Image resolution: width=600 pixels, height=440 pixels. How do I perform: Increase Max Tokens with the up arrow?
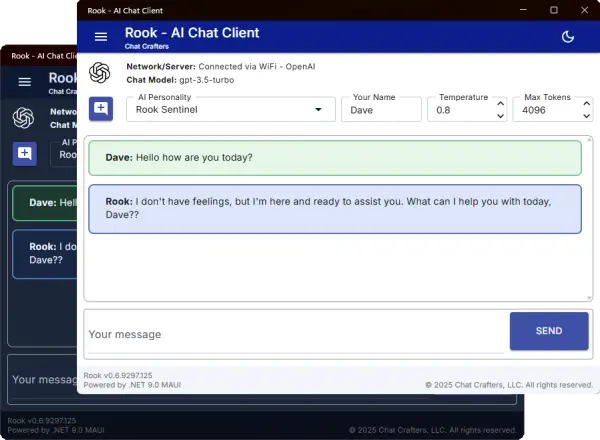[586, 104]
